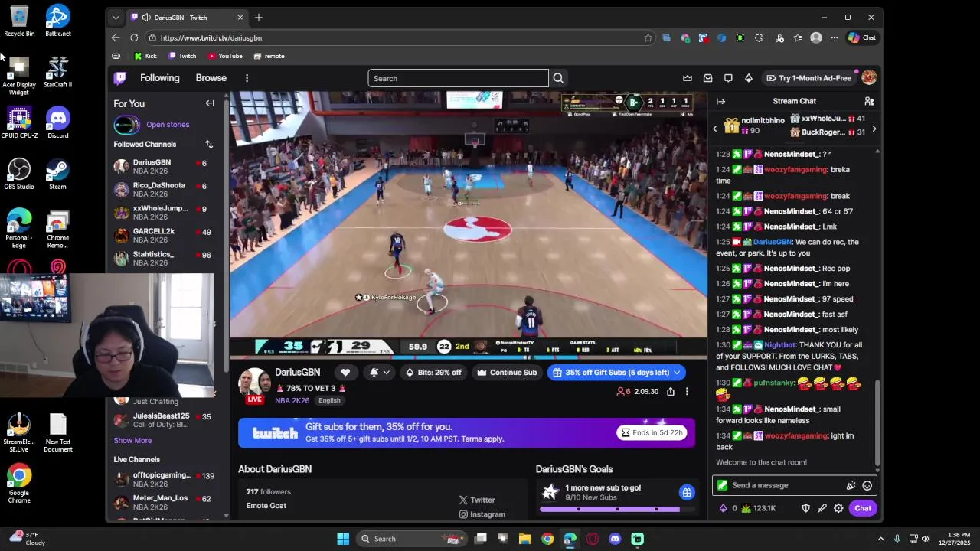This screenshot has height=551, width=980.
Task: Toggle follow heart for DariusGBN
Action: click(345, 373)
